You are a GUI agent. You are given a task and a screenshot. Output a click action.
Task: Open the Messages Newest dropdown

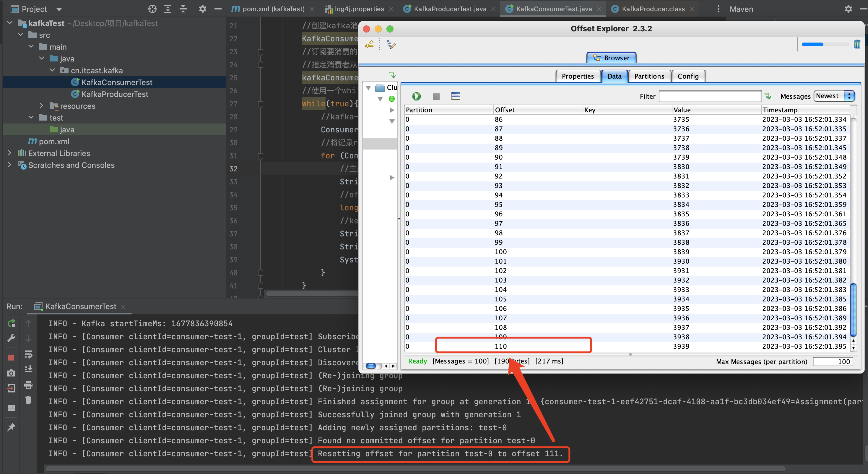click(834, 96)
